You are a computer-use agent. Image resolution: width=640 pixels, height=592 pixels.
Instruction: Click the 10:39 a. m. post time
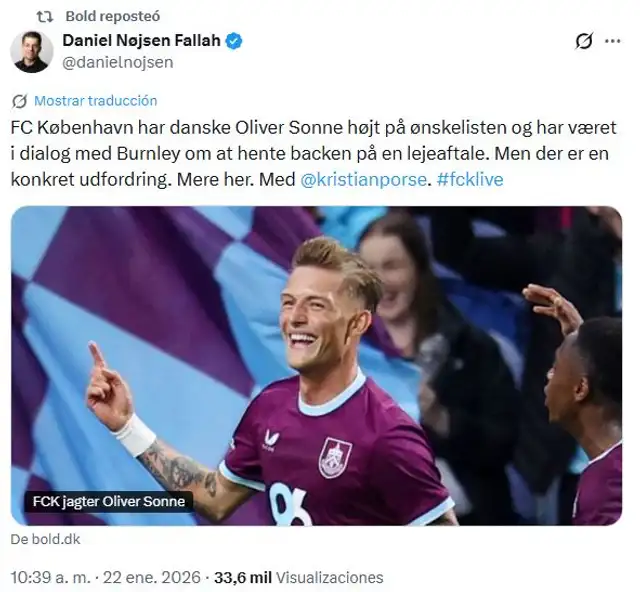[52, 578]
